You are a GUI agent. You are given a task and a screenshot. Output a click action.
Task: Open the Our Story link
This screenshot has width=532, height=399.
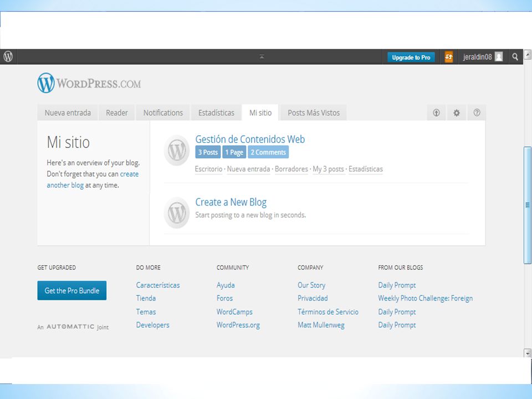tap(311, 285)
